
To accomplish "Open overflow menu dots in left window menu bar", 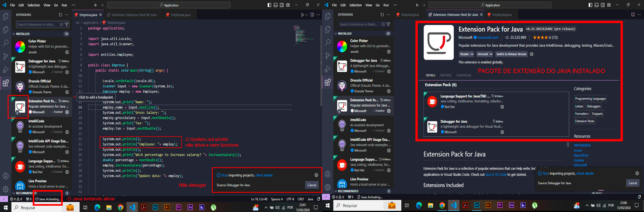I will click(74, 5).
